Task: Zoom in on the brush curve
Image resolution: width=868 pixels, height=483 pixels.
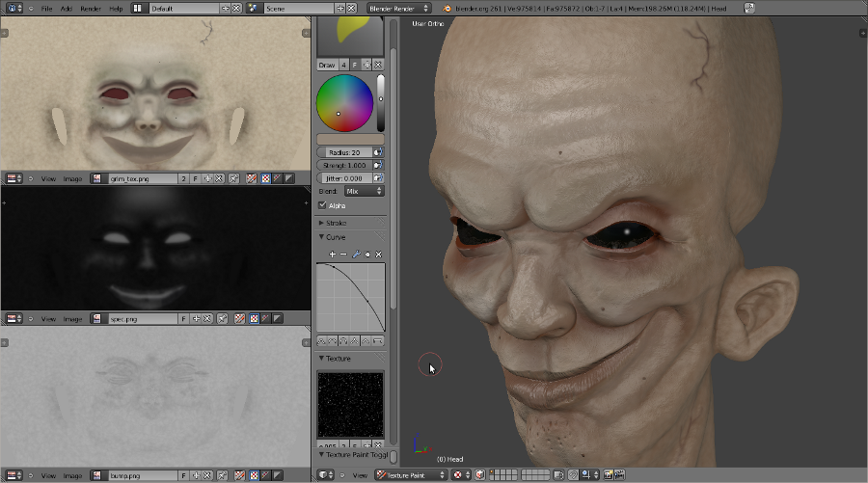Action: click(333, 255)
